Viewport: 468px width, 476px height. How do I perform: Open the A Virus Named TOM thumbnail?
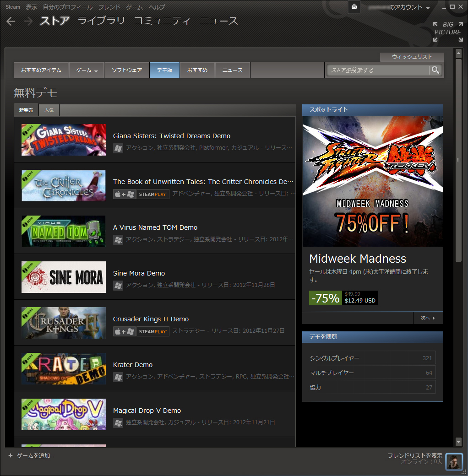pyautogui.click(x=64, y=231)
